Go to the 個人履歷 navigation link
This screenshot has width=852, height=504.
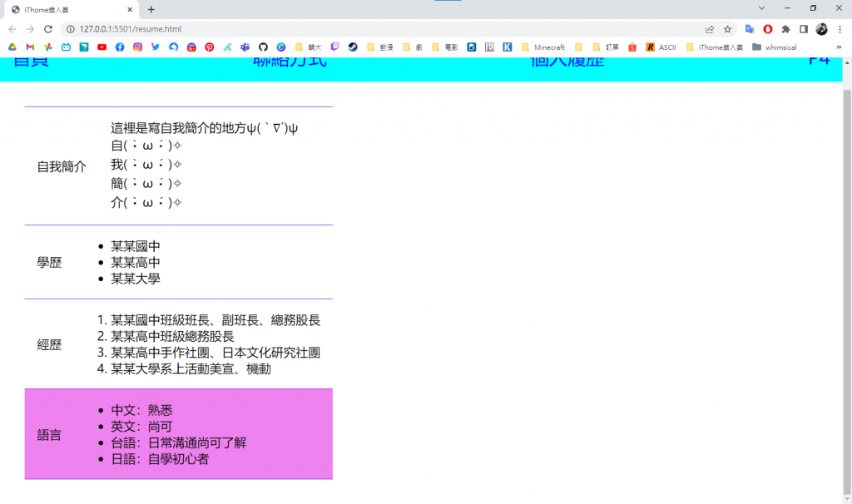(567, 61)
